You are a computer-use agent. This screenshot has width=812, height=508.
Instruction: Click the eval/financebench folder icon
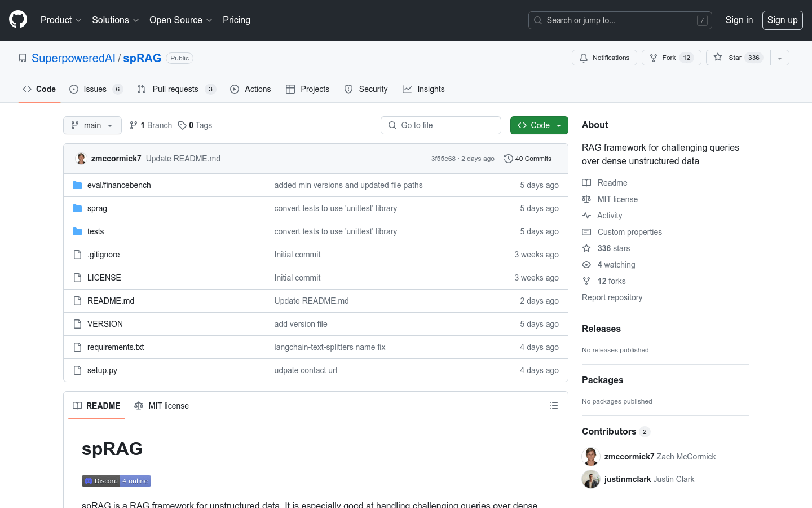click(77, 185)
